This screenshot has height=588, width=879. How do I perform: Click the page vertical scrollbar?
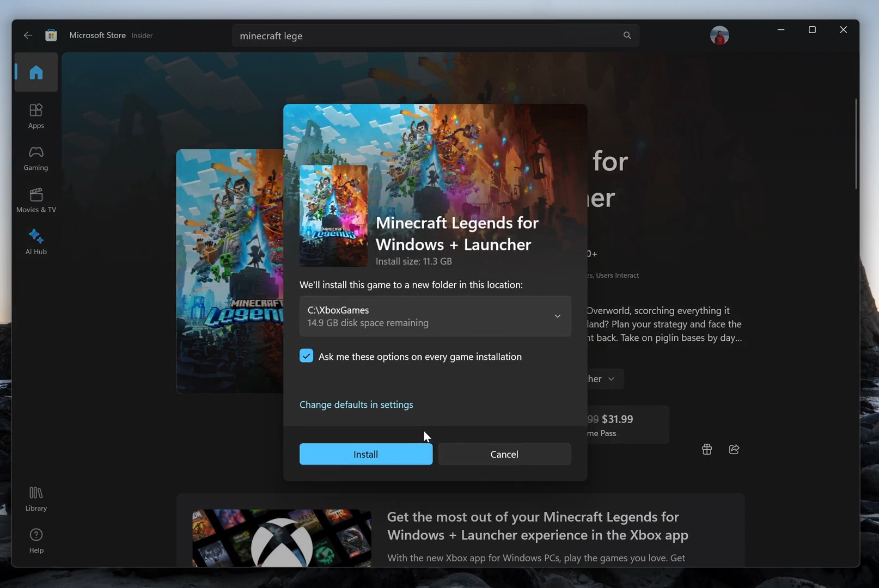coord(856,144)
